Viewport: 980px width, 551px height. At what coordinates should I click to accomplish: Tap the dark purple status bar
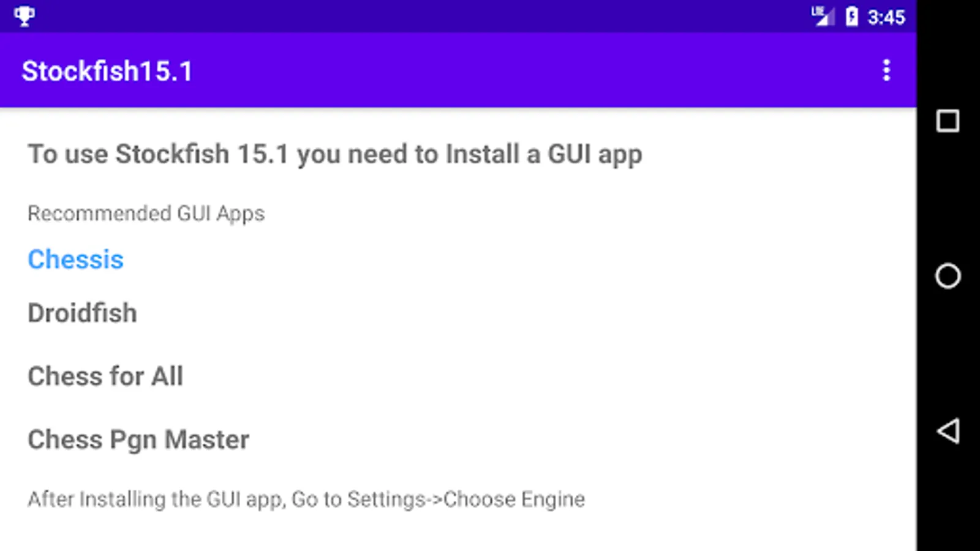[x=429, y=16]
